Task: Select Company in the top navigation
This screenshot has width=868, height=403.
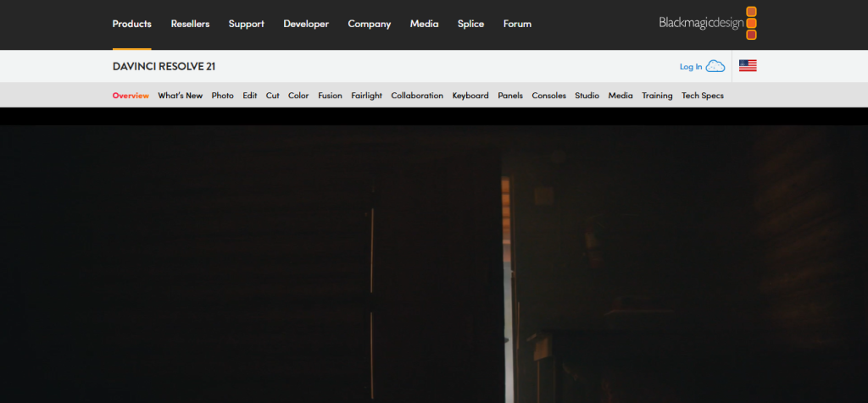Action: click(370, 24)
